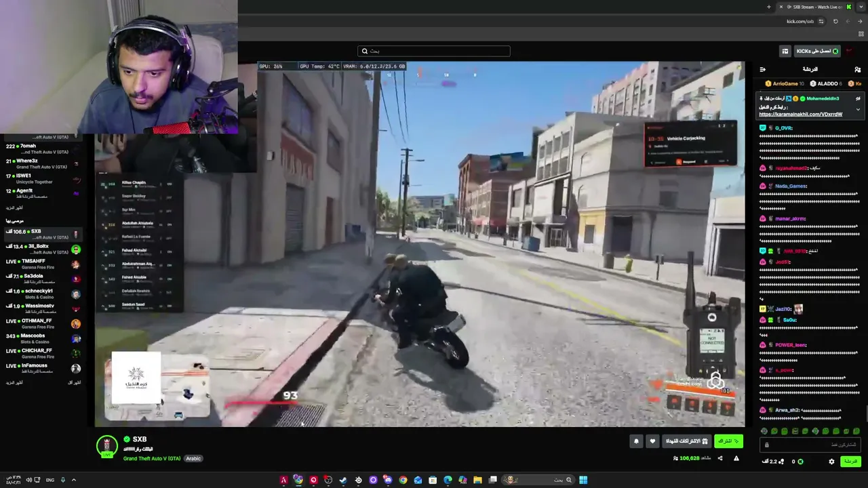
Task: Open ArrioGame top gifter entry
Action: [785, 83]
